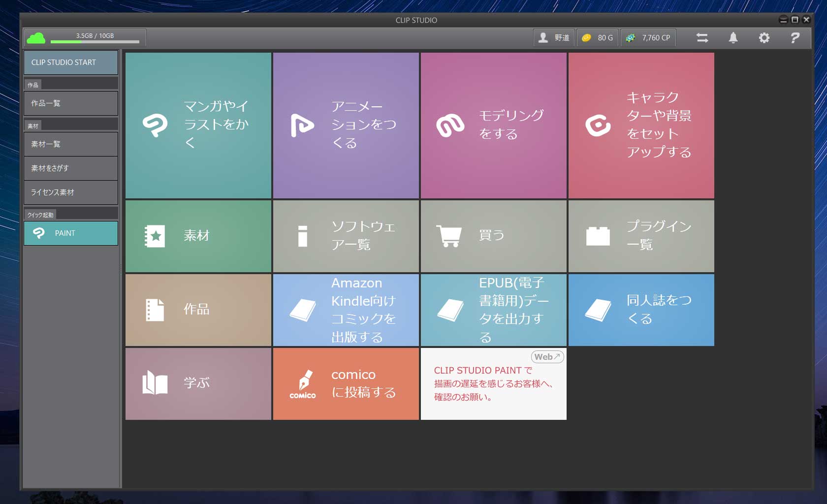Image resolution: width=827 pixels, height=504 pixels.
Task: Click the transfer arrows icon
Action: tap(702, 38)
